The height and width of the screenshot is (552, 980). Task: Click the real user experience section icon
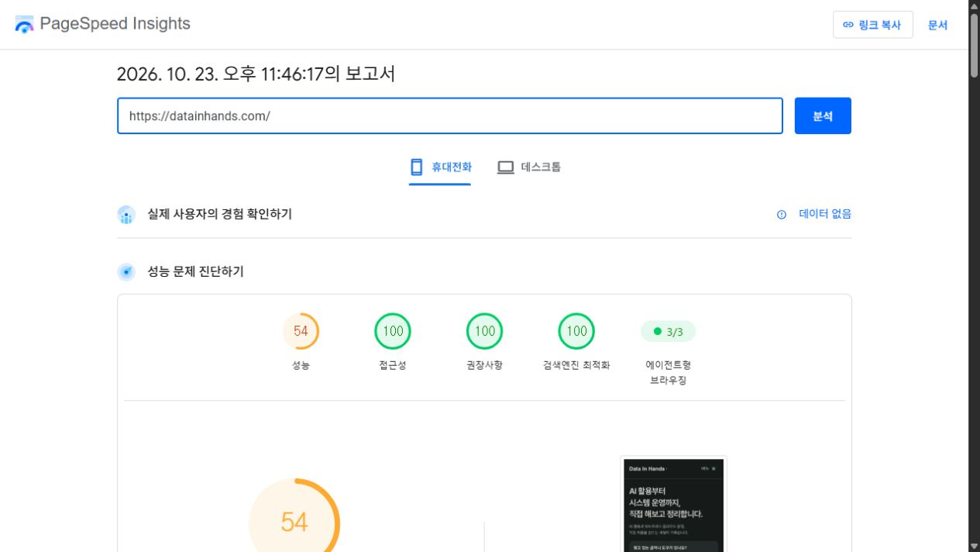pos(126,215)
